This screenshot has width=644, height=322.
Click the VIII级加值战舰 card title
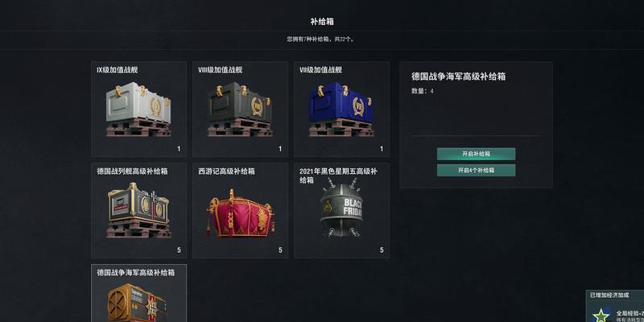pos(220,70)
